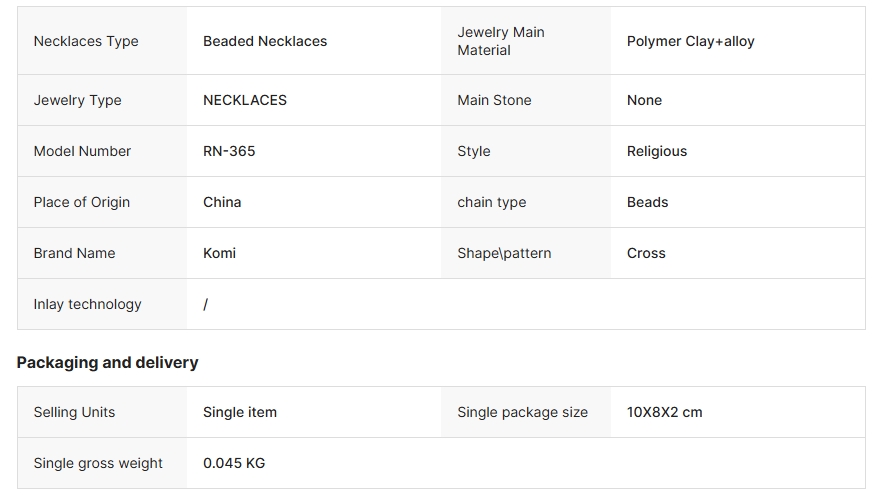The height and width of the screenshot is (502, 892).
Task: Click the Single package size label
Action: pyautogui.click(x=522, y=412)
